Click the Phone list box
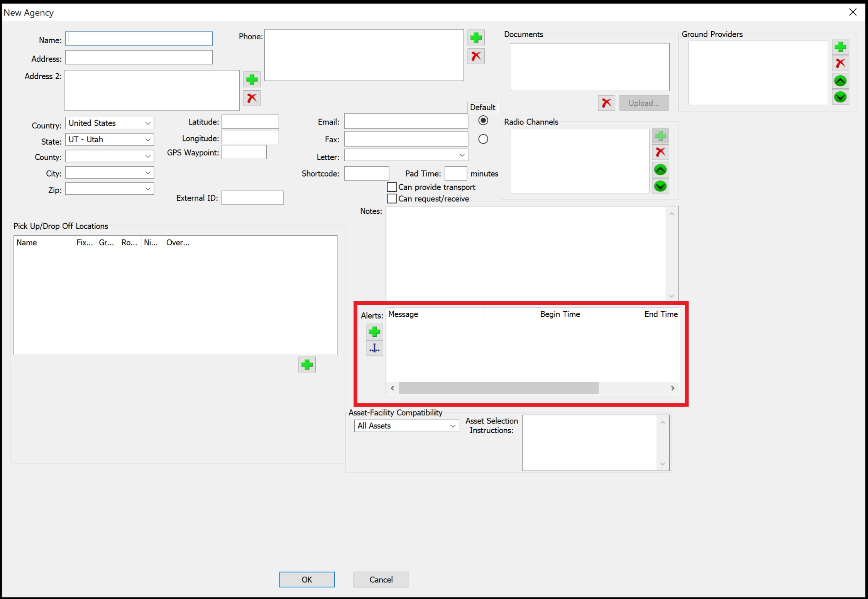This screenshot has height=599, width=868. 364,55
